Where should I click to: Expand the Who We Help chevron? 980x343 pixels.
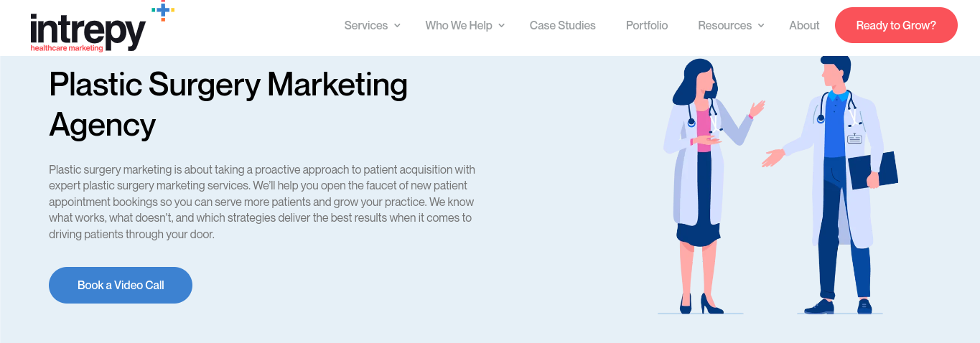[x=502, y=26]
